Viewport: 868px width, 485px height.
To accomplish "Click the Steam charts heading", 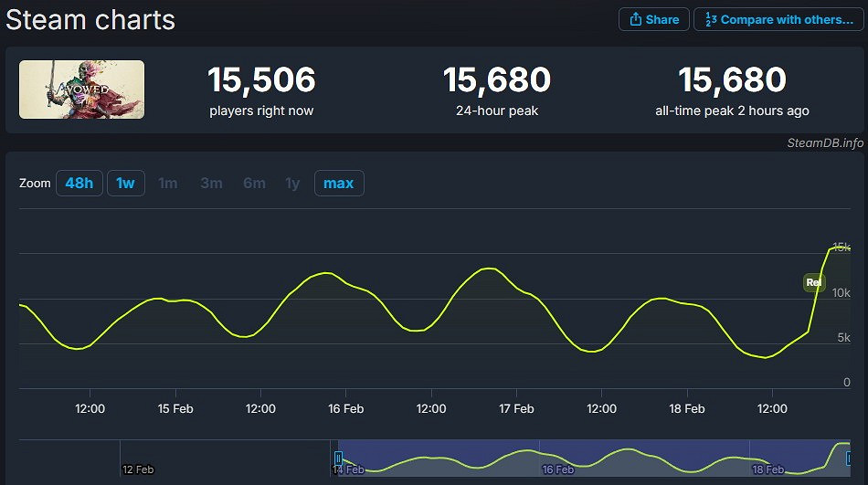I will pos(90,19).
